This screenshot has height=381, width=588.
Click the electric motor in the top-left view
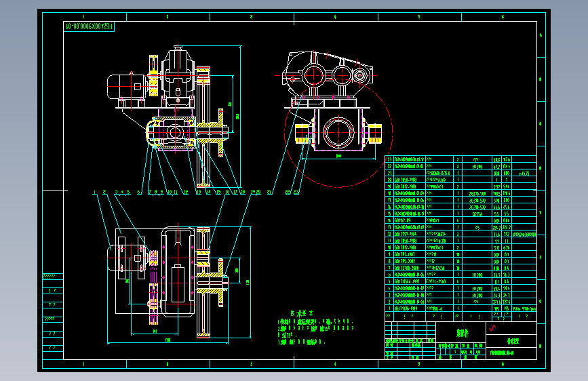click(126, 87)
